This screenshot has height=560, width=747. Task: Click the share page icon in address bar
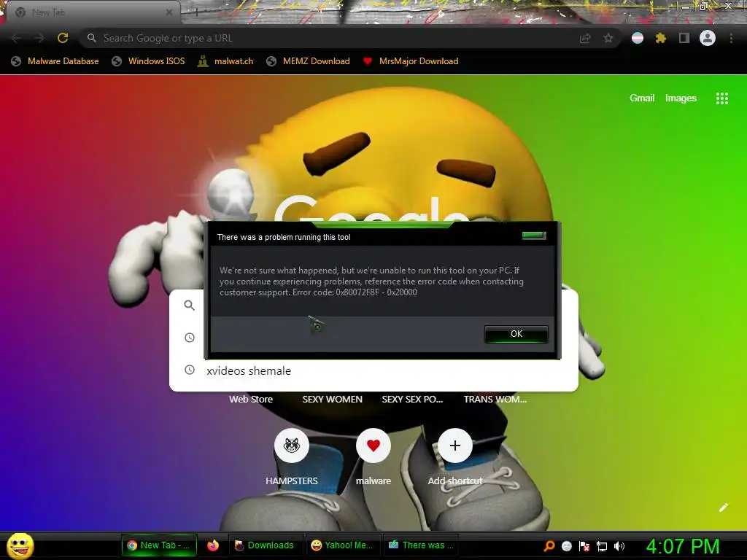coord(585,38)
